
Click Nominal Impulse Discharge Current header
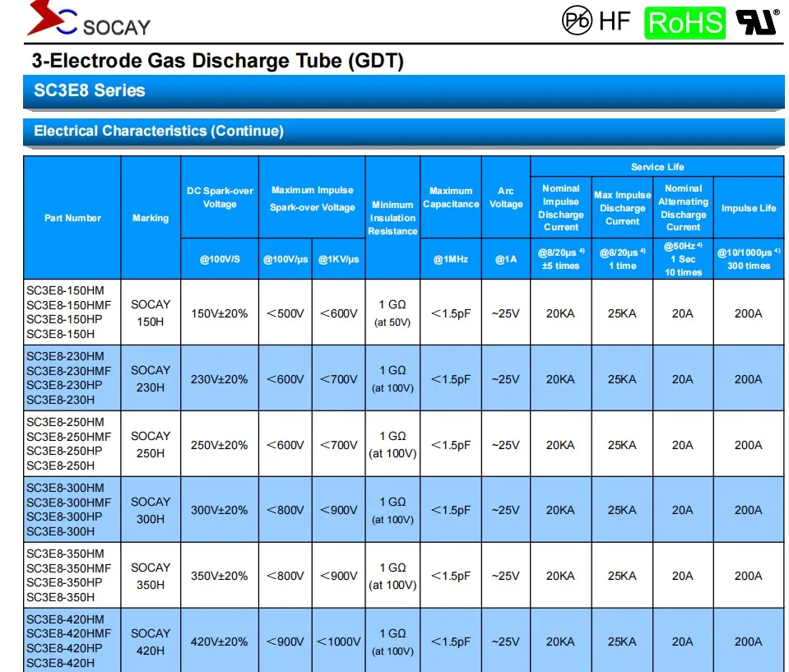[x=560, y=207]
